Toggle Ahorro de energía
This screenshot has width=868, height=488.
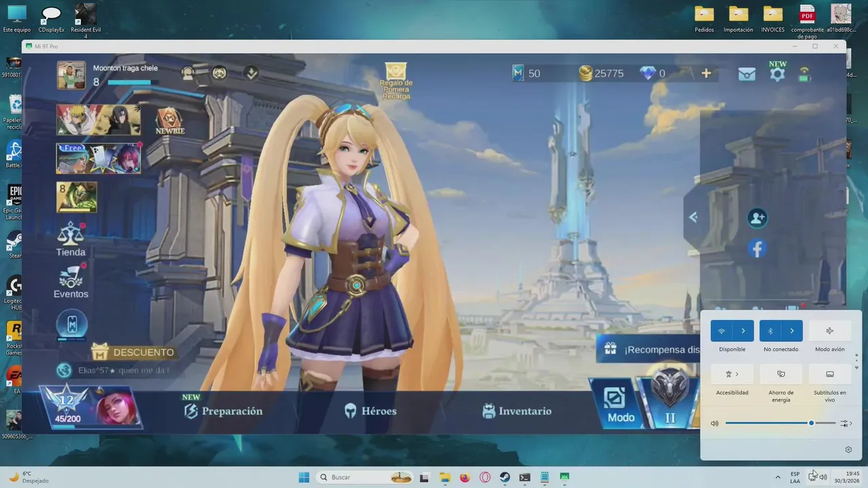coord(781,374)
